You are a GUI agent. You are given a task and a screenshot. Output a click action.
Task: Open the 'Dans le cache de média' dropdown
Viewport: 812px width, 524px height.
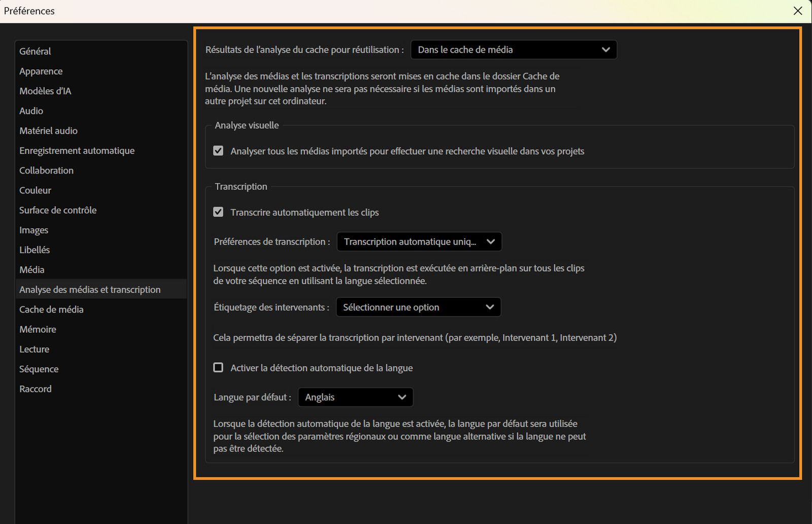point(513,50)
